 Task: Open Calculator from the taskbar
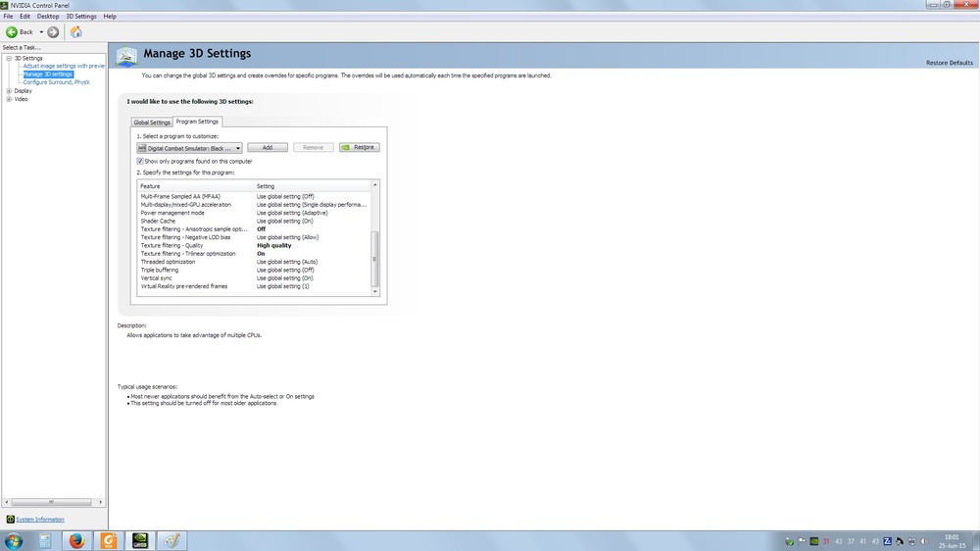[45, 540]
